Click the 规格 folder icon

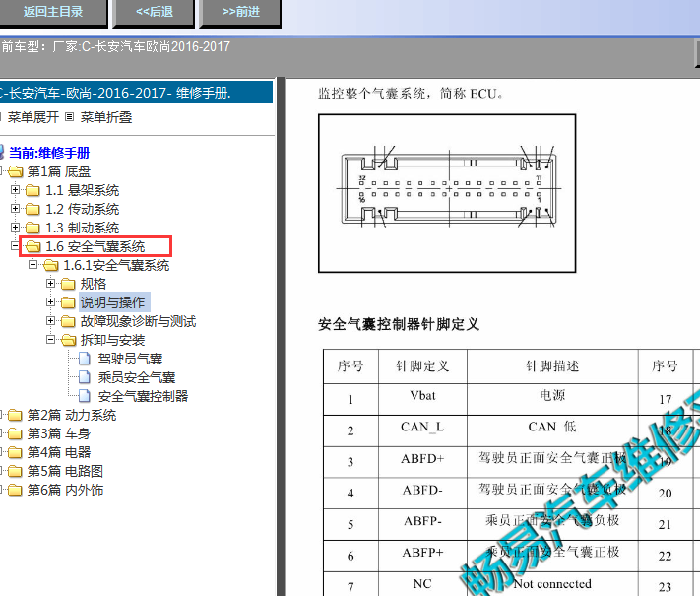coord(68,284)
